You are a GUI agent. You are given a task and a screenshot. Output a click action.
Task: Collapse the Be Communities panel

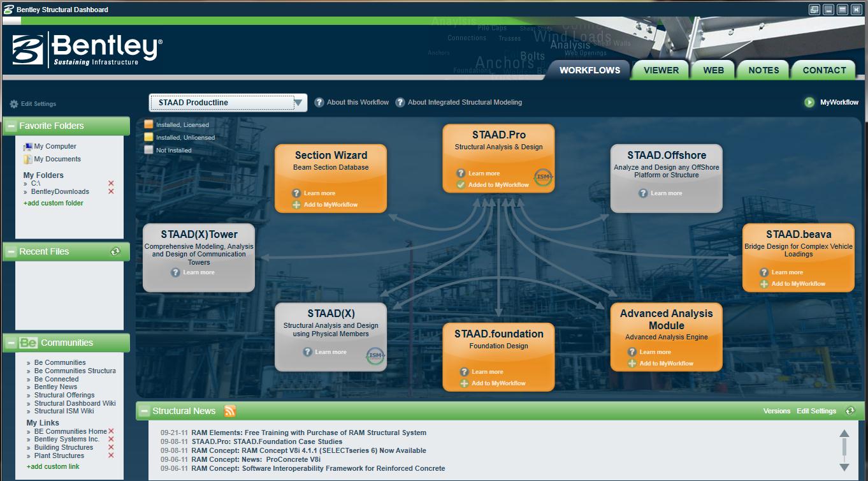tap(10, 343)
